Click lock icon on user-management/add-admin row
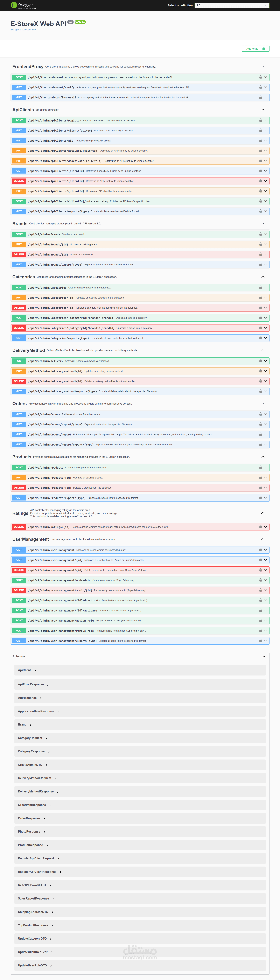 coord(261,580)
